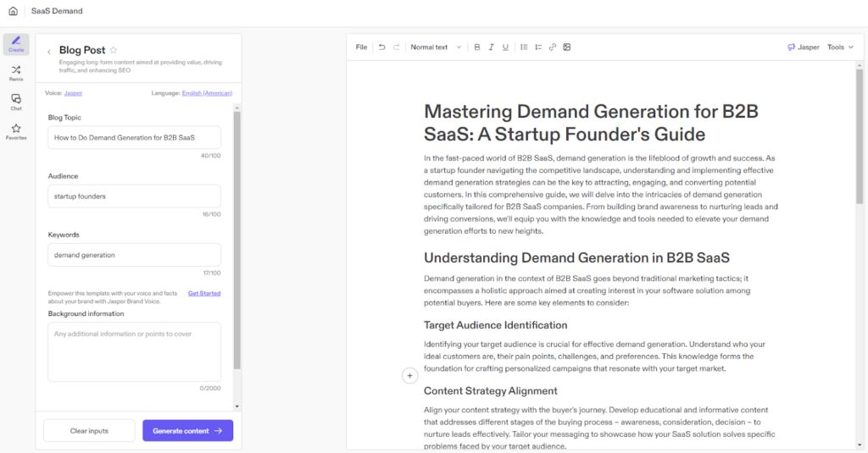This screenshot has height=453, width=868.
Task: Insert a bulleted list
Action: point(524,47)
